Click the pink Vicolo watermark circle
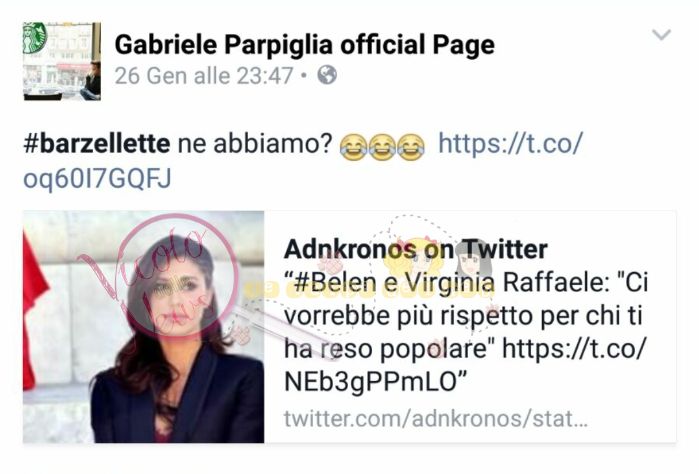 [x=177, y=275]
